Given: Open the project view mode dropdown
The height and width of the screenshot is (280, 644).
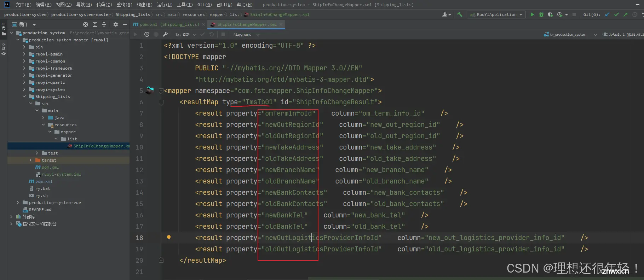Looking at the screenshot, I should [x=34, y=24].
